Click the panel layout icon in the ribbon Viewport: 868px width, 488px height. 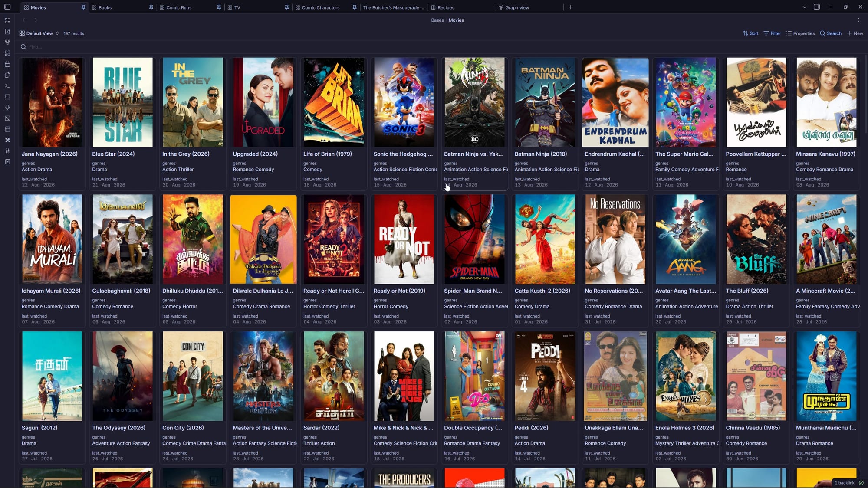click(x=7, y=129)
